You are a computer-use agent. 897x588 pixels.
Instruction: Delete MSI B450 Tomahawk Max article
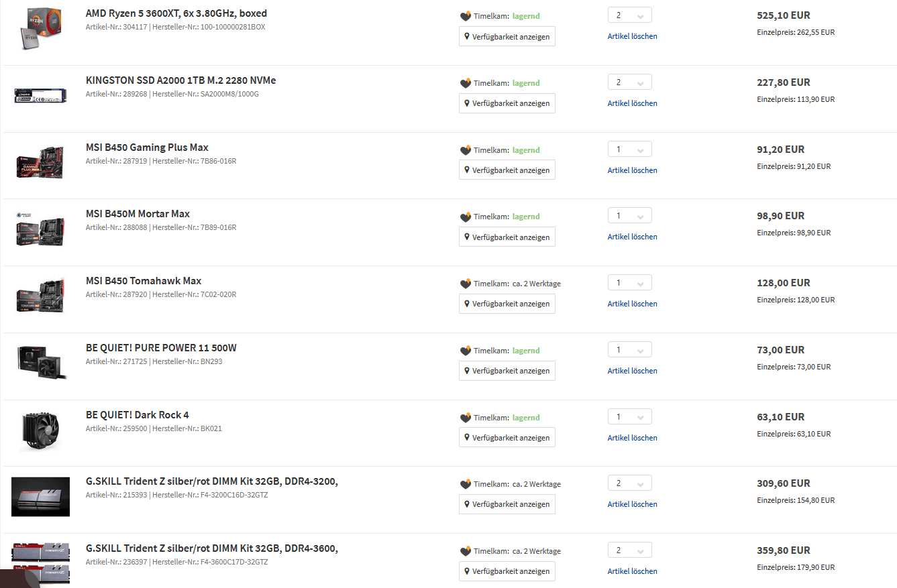tap(633, 304)
